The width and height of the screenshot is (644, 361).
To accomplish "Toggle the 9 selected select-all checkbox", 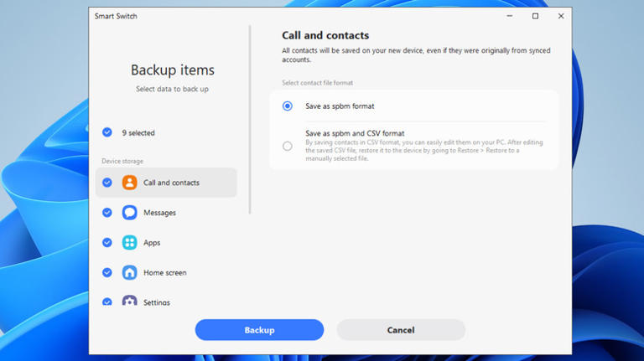I will (x=106, y=132).
